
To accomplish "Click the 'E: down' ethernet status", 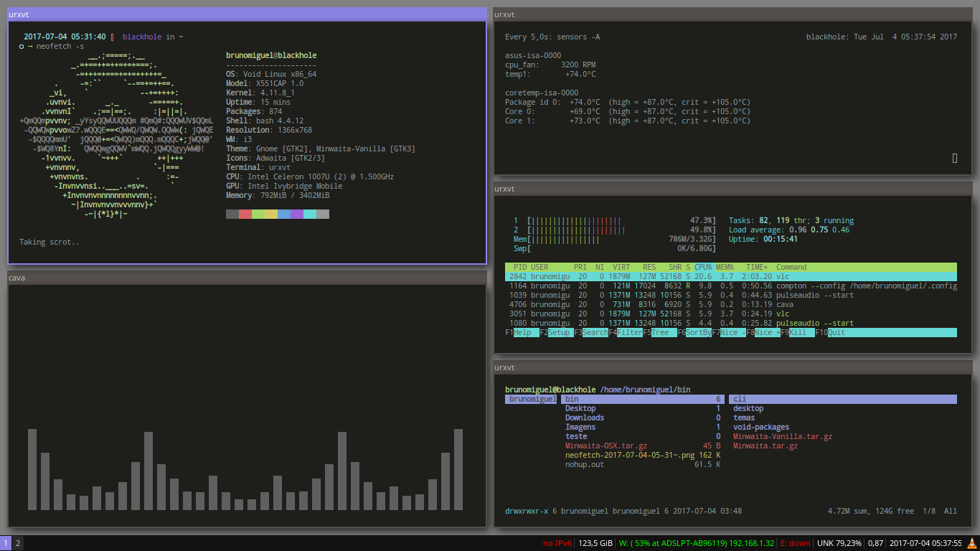I will pos(795,543).
